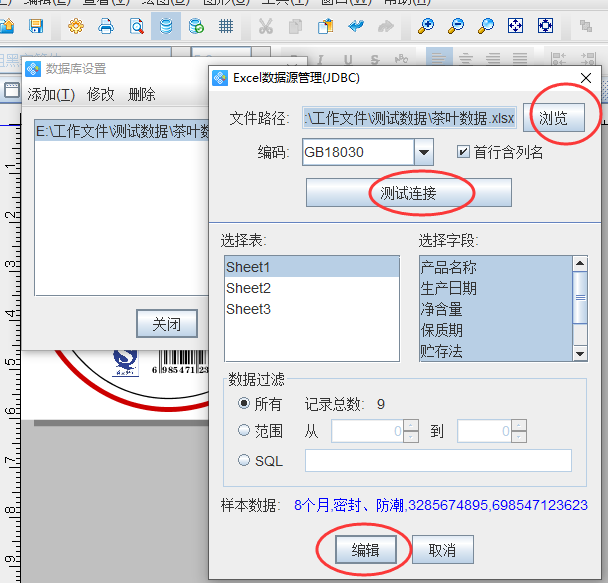608x583 pixels.
Task: Select the 所有 radio button
Action: [244, 404]
